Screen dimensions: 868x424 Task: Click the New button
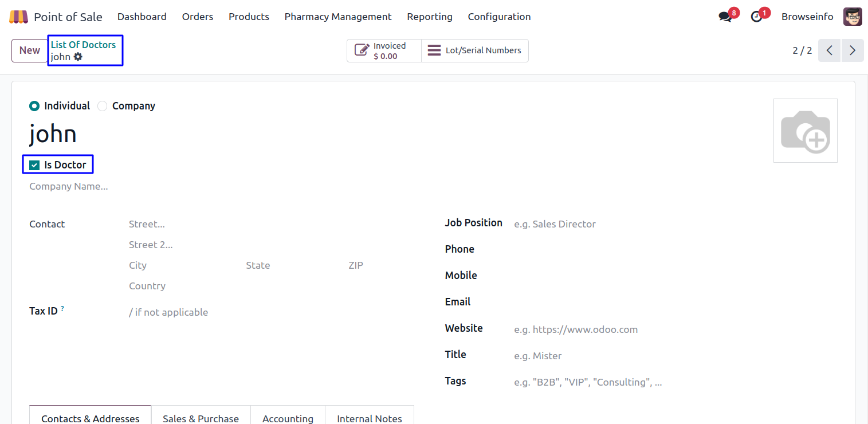tap(29, 50)
